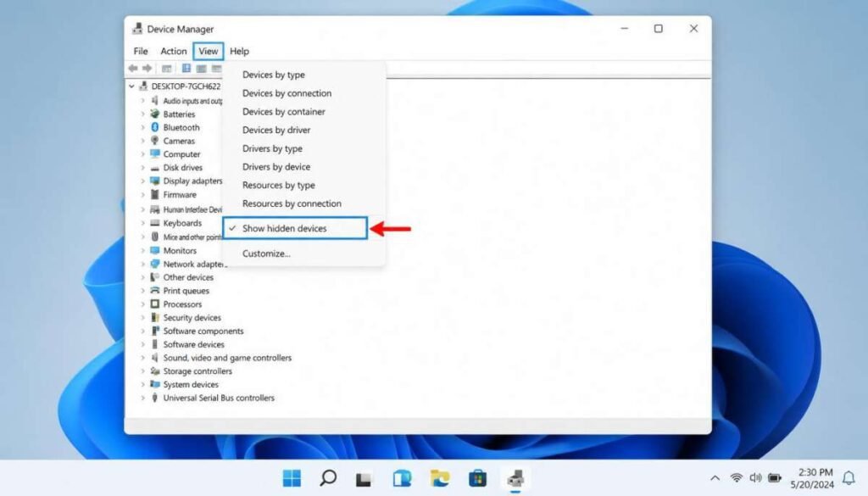Expand the Software components category
868x496 pixels.
[142, 331]
